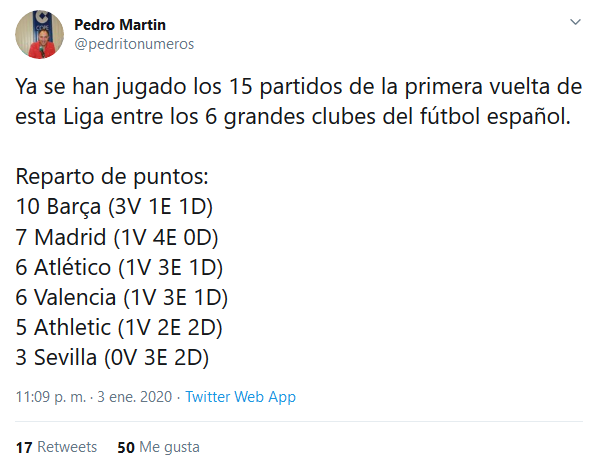The height and width of the screenshot is (471, 598).
Task: Open the @pedritonumeros handle link
Action: [134, 44]
